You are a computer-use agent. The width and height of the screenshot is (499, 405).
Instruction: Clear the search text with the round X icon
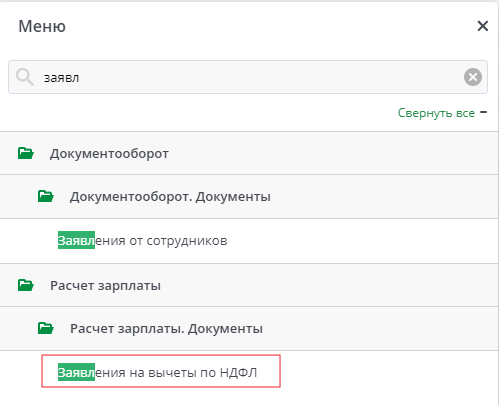[x=473, y=77]
